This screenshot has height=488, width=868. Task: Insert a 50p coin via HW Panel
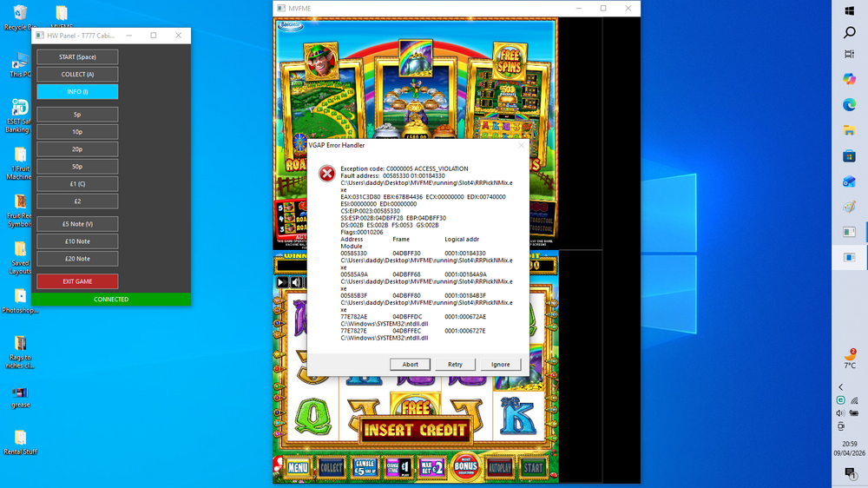pyautogui.click(x=77, y=166)
